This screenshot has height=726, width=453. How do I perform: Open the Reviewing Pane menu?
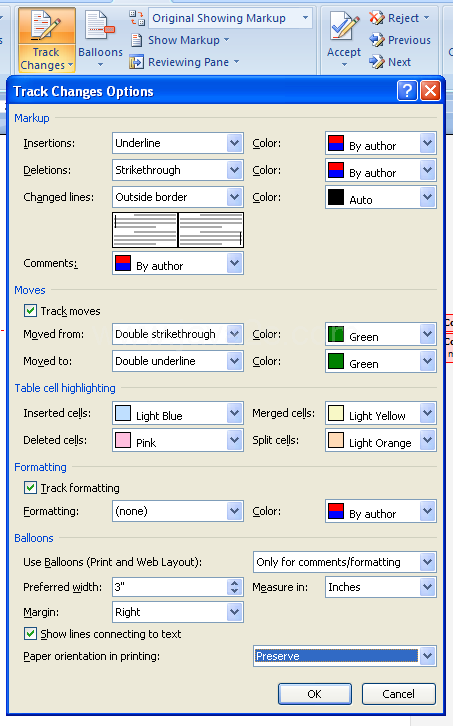coord(184,62)
